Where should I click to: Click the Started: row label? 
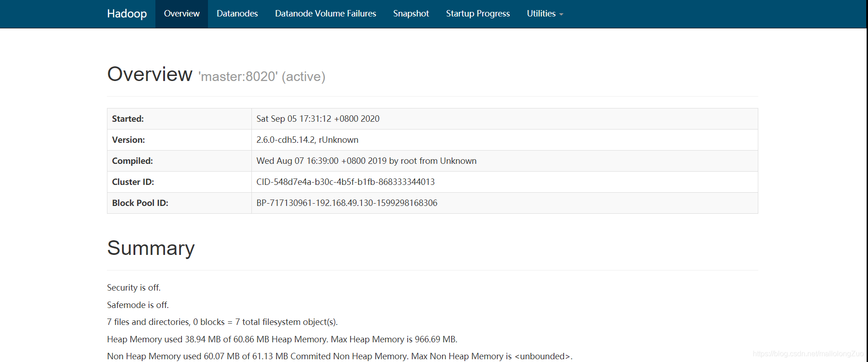tap(128, 119)
